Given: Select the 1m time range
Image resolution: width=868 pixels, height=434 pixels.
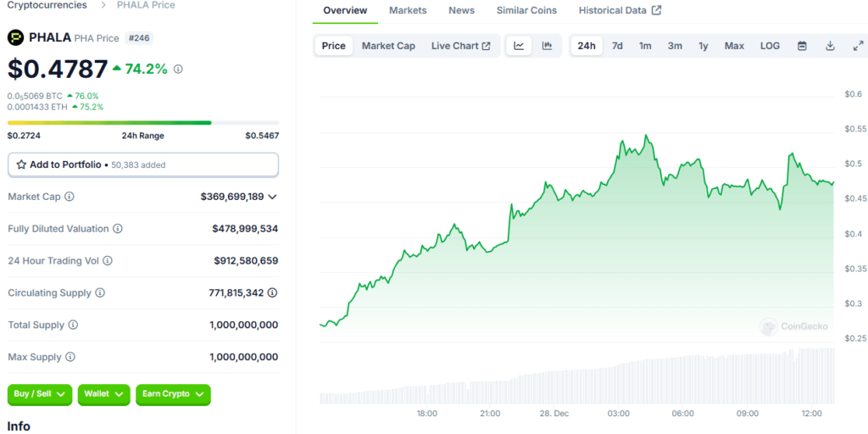Looking at the screenshot, I should coord(645,46).
